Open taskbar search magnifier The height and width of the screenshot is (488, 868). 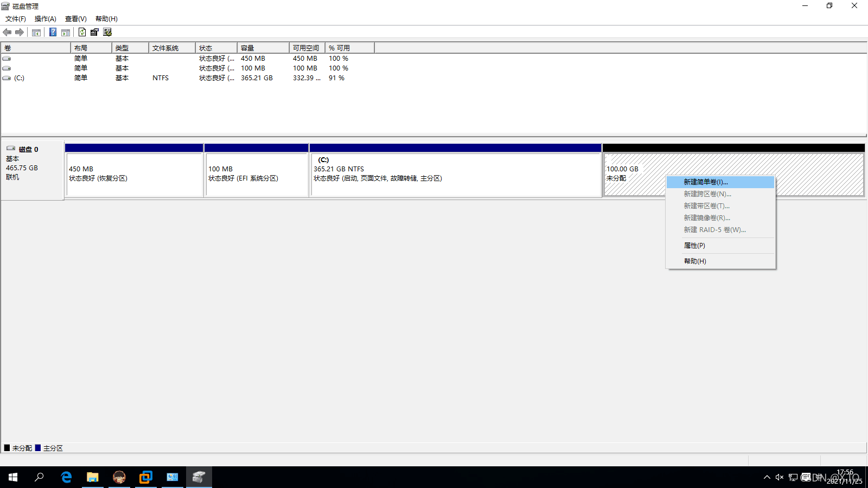(x=39, y=477)
